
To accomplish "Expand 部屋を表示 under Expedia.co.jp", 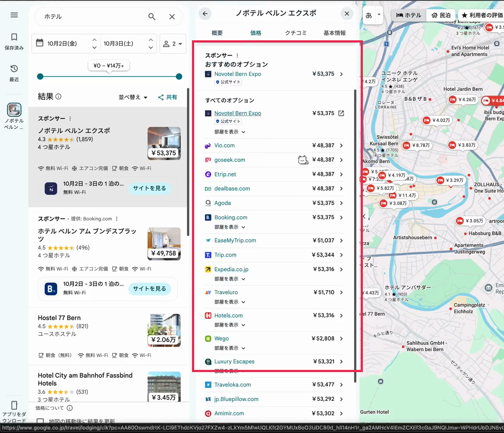I will [230, 279].
